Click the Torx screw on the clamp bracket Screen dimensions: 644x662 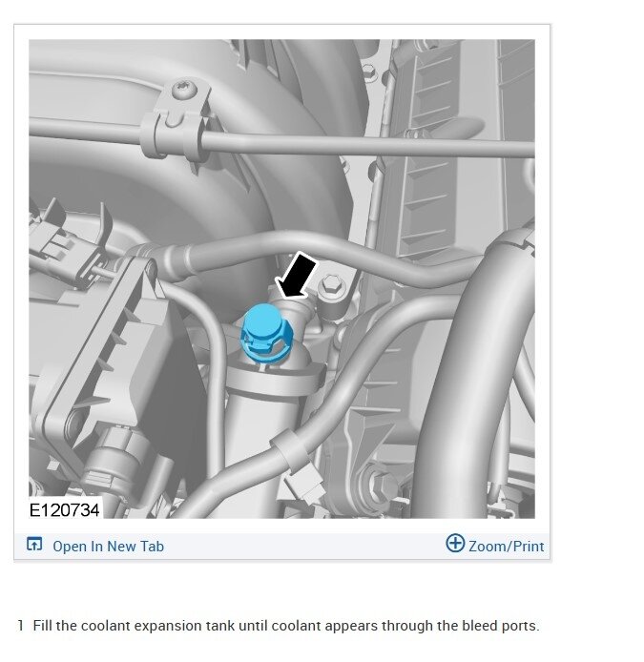tap(185, 90)
